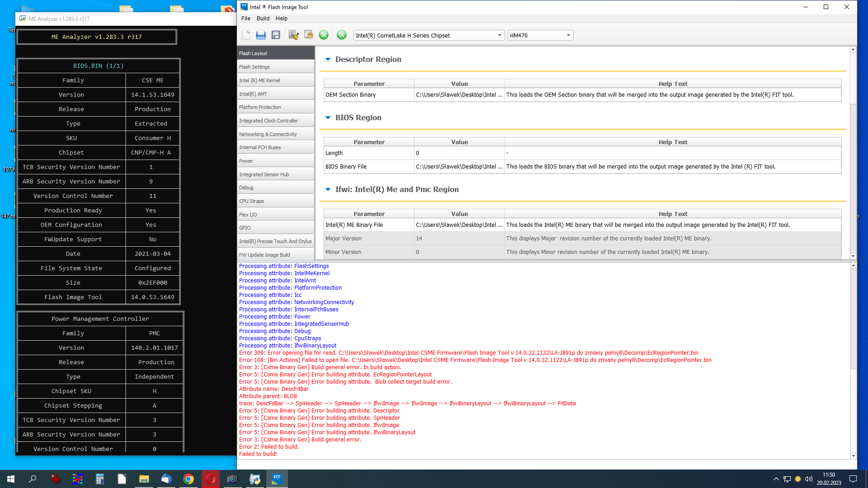Click the volume speaker tray icon
Screen dimensions: 868x488
(809, 479)
